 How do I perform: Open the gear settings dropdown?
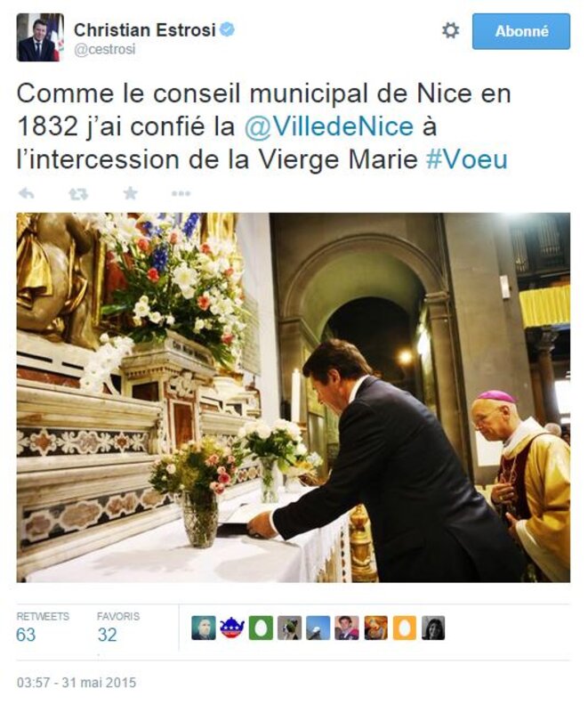(x=450, y=31)
